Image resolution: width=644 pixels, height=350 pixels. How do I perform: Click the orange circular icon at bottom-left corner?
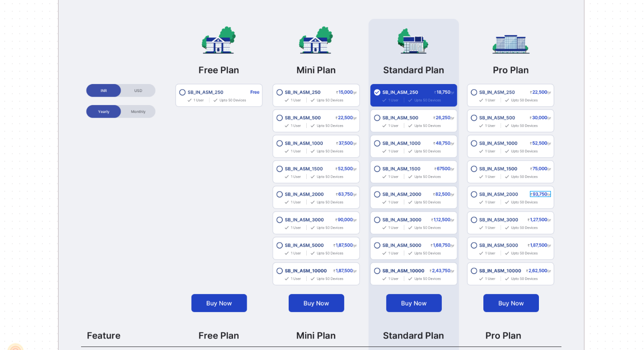[x=16, y=347]
